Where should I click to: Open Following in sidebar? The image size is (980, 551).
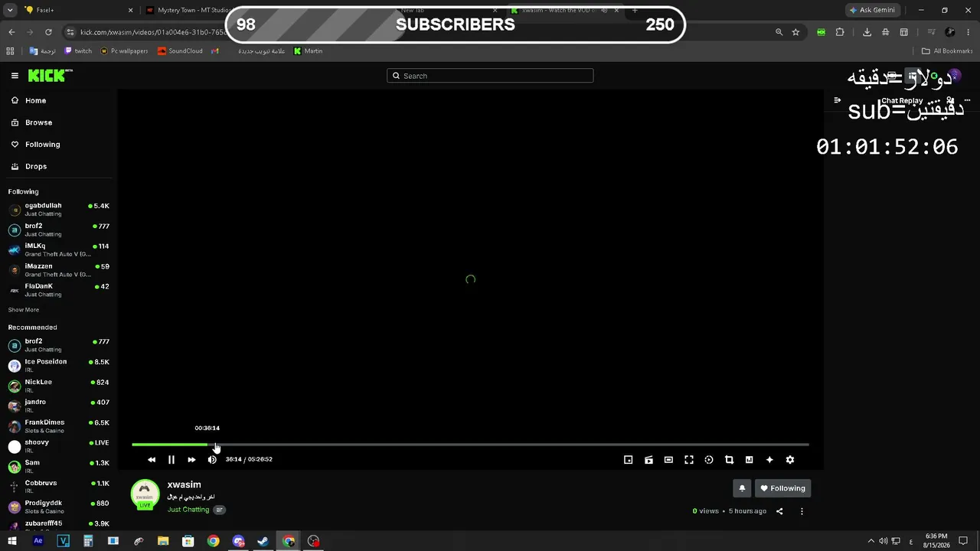(x=42, y=145)
